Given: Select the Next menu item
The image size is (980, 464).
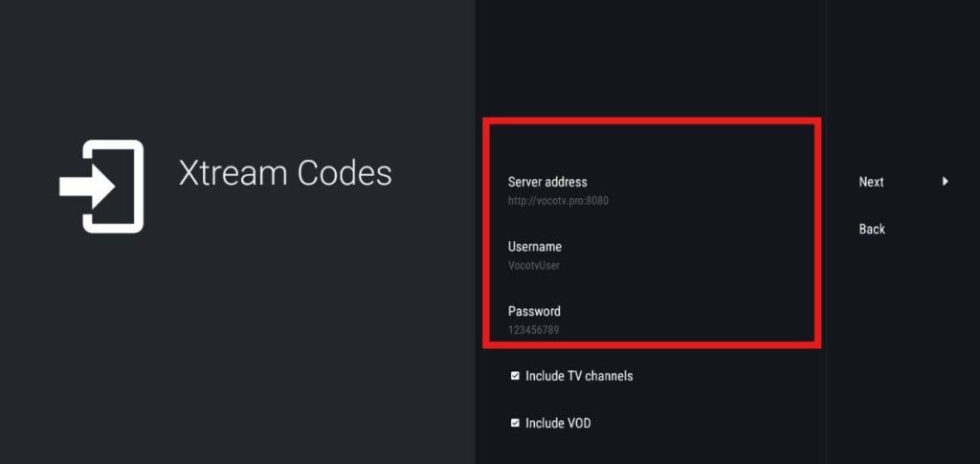Looking at the screenshot, I should coord(871,182).
